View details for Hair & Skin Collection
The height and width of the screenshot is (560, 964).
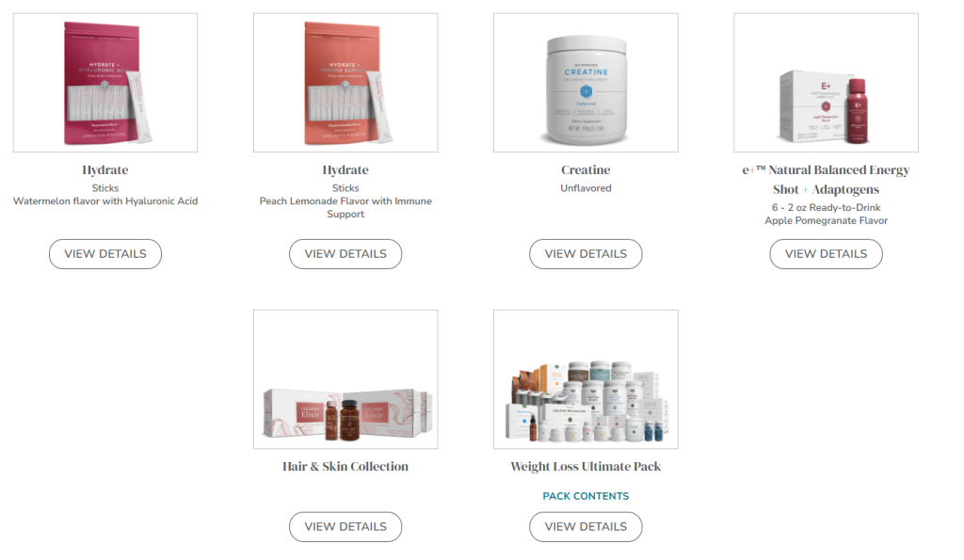pos(345,527)
